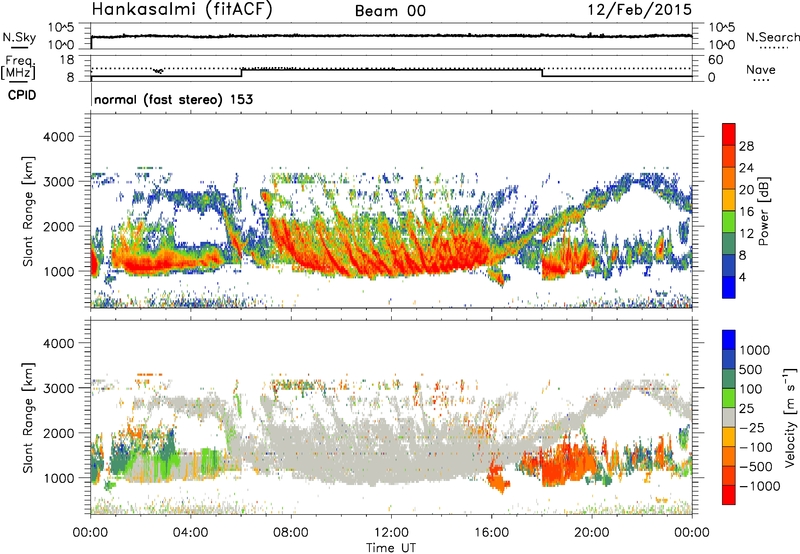Click the 'CPID' label
Viewport: 800px width, 554px height.
pos(22,95)
